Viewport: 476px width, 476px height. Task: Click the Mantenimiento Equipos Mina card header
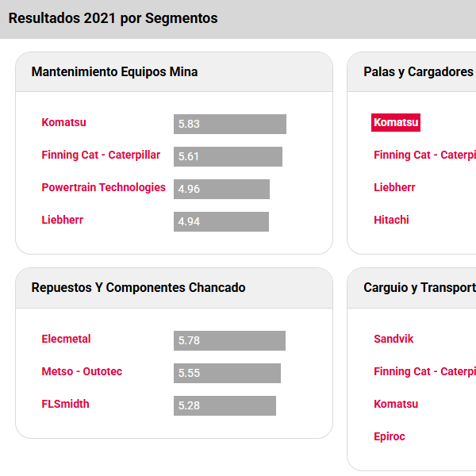pyautogui.click(x=114, y=72)
